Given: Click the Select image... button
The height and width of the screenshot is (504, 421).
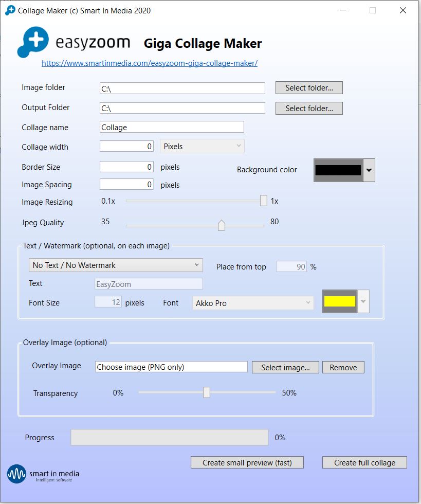Looking at the screenshot, I should tap(285, 367).
